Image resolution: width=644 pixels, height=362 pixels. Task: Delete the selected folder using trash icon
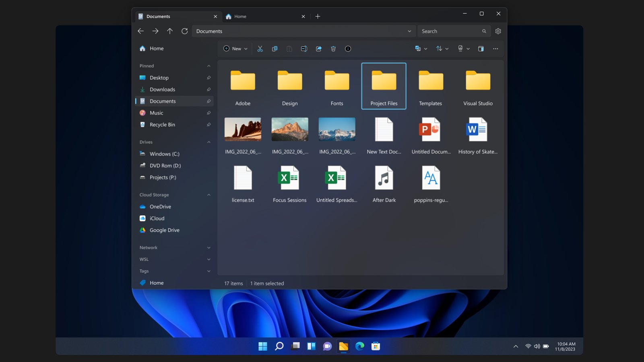[x=333, y=48]
